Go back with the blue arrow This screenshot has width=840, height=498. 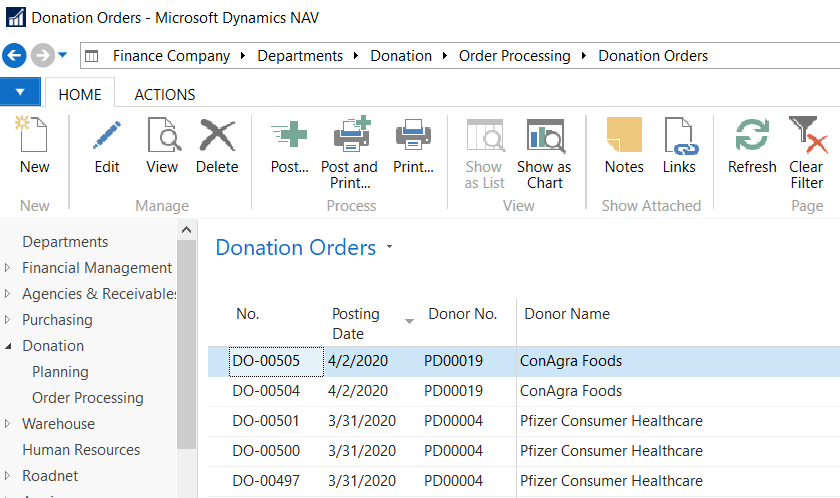[14, 55]
